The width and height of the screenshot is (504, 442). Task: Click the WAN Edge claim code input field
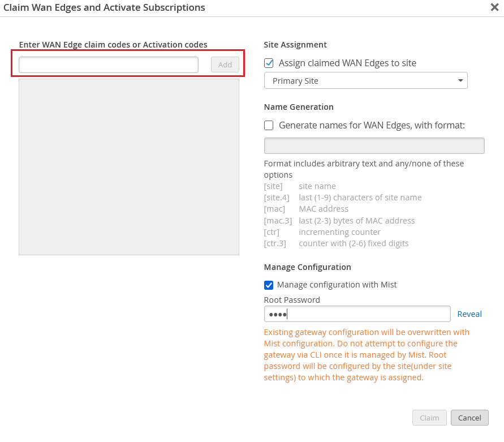coord(109,65)
